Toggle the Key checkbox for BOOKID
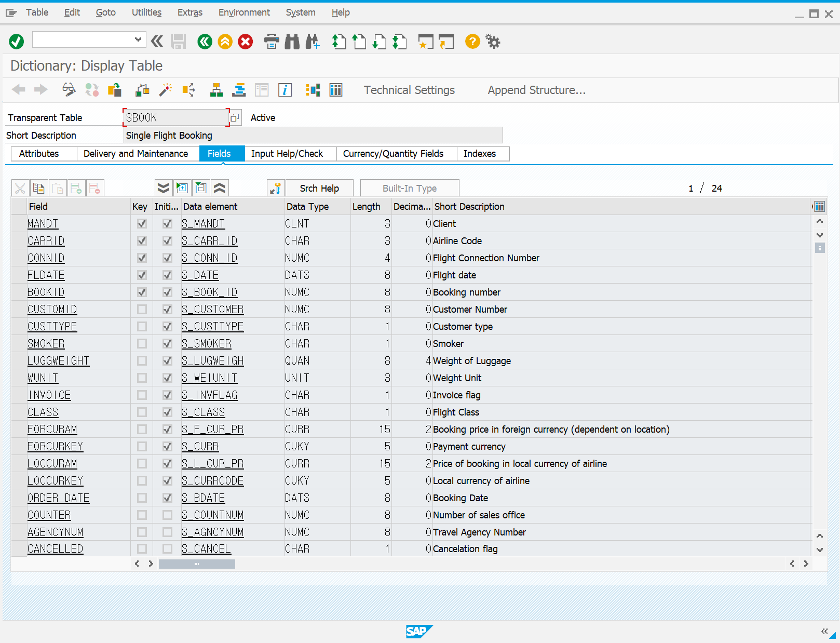Image resolution: width=840 pixels, height=643 pixels. (142, 292)
